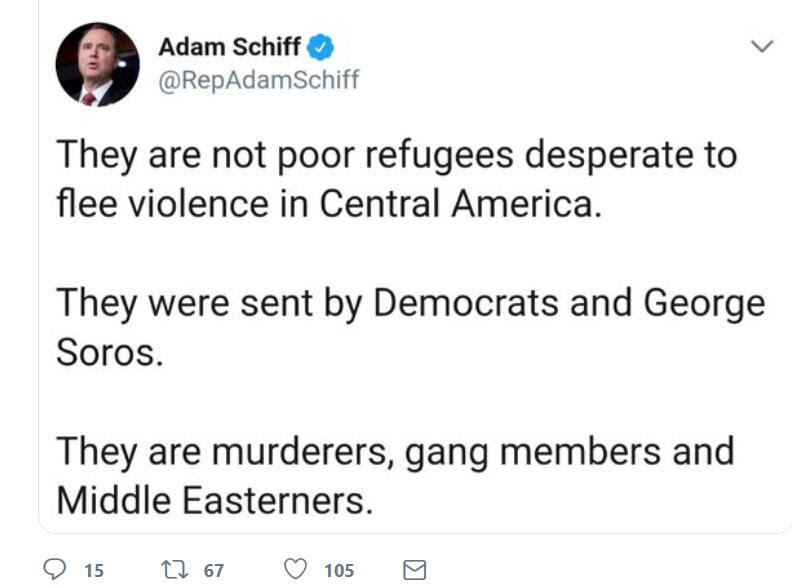
Task: Visit the @RepAdamSchiff handle link
Action: point(259,80)
